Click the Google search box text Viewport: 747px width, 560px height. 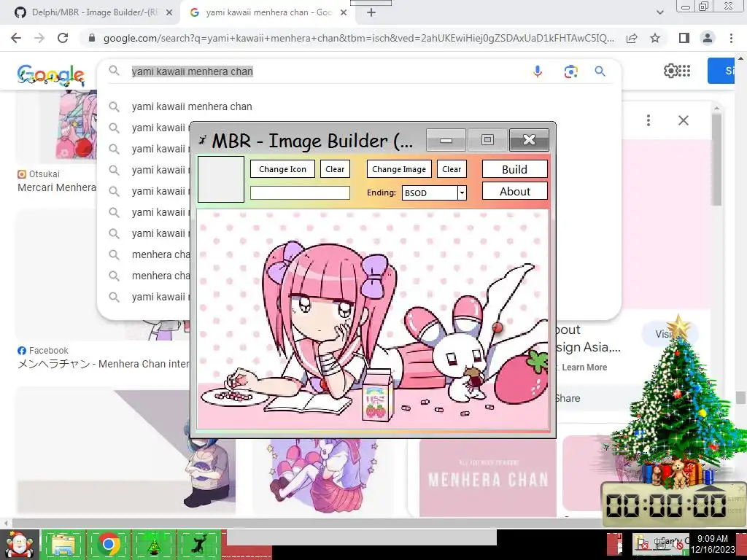(193, 71)
